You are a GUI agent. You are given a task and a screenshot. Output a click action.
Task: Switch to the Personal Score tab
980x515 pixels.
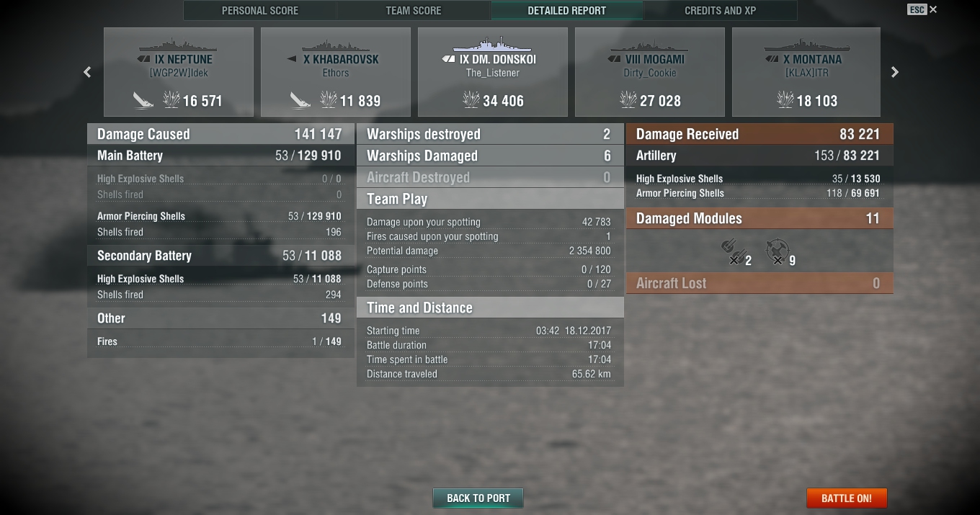(260, 10)
